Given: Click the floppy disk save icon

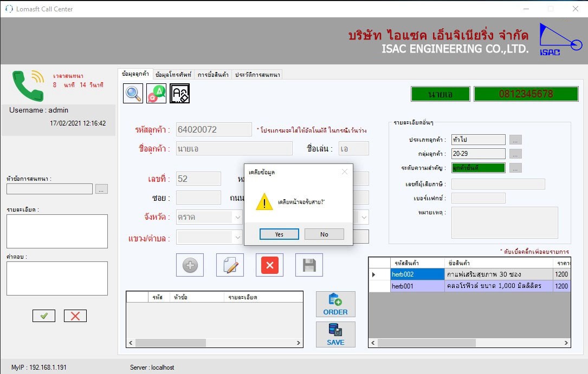Looking at the screenshot, I should [309, 265].
